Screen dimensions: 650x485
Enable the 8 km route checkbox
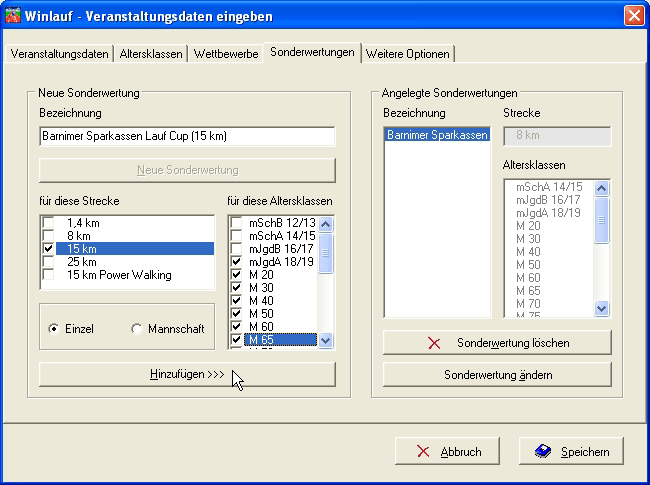(50, 235)
